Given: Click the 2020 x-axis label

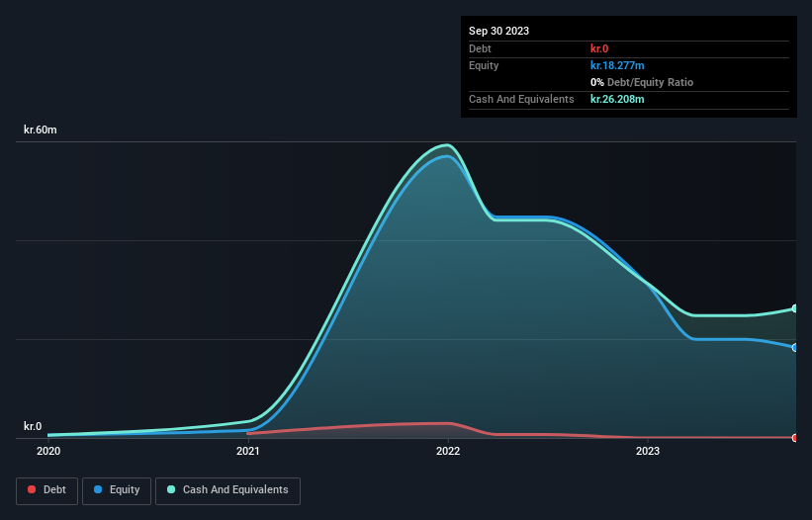Looking at the screenshot, I should click(x=48, y=451).
